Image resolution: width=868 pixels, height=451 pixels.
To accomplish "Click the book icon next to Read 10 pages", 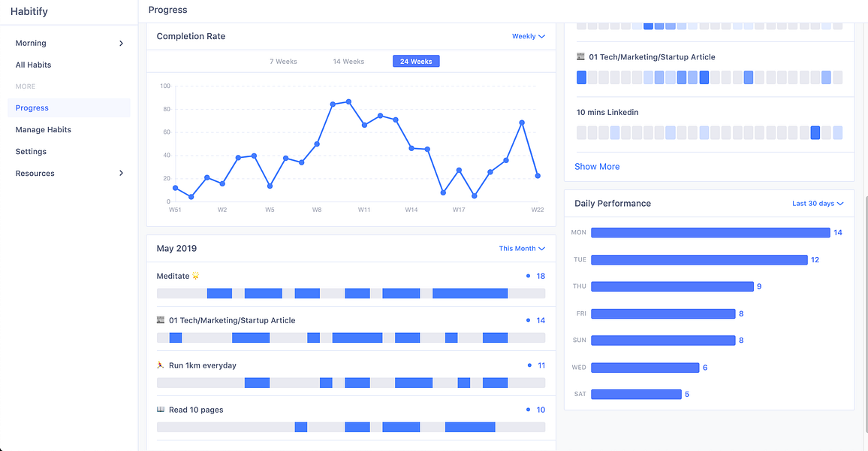I will (160, 410).
